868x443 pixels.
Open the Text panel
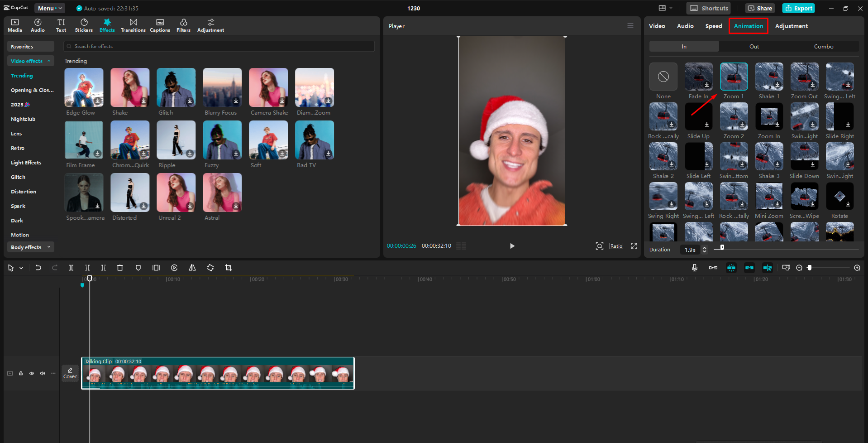tap(61, 25)
